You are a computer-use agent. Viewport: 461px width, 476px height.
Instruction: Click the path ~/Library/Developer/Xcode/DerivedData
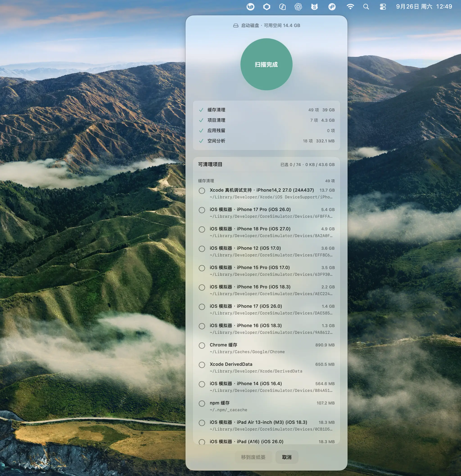tap(256, 371)
